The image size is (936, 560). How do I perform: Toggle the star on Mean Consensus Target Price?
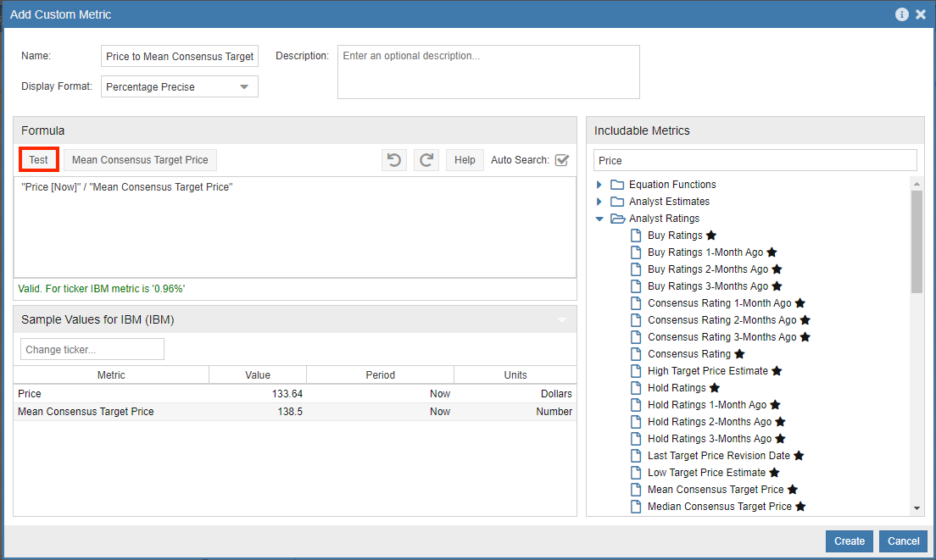coord(793,489)
